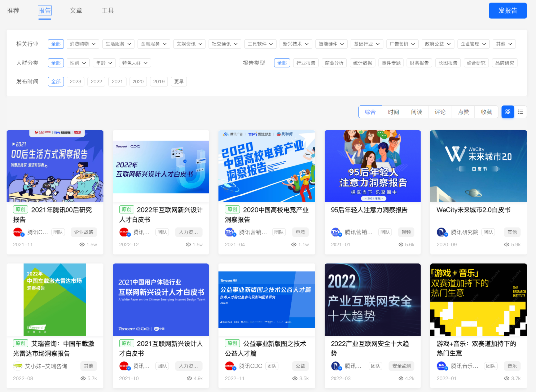Image resolution: width=536 pixels, height=392 pixels.
Task: Click 电竞 tag on 高校电竞 card
Action: pyautogui.click(x=300, y=232)
